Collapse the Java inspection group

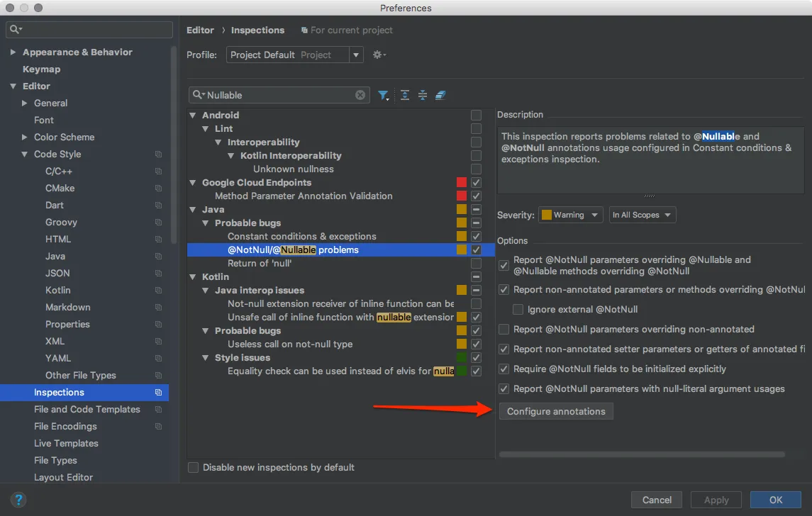coord(192,209)
